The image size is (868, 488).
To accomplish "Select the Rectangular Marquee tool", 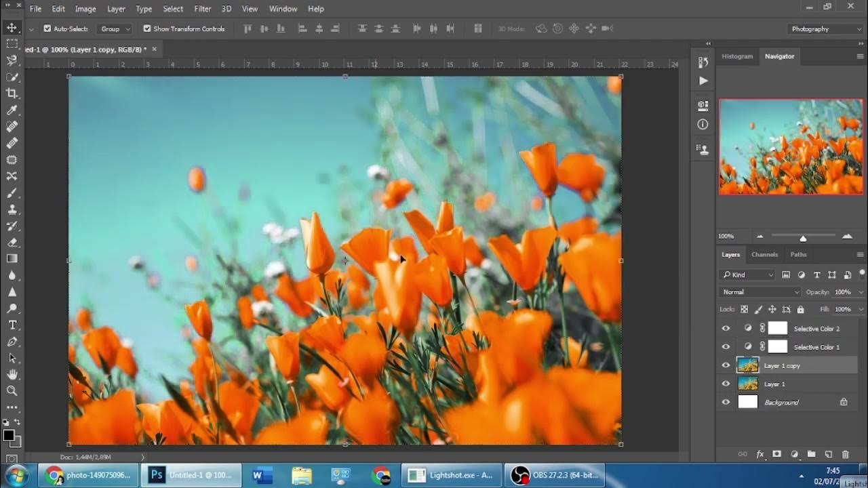I will tap(12, 44).
